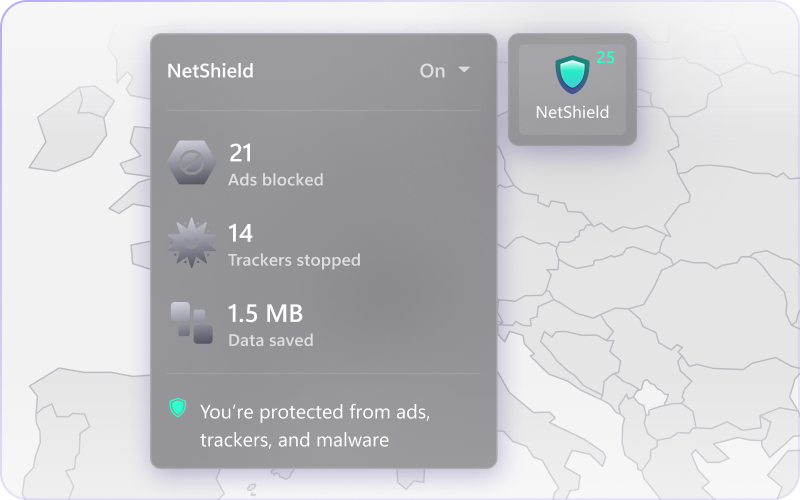Click the spiky Trackers stopped icon
This screenshot has height=500, width=800.
[189, 243]
